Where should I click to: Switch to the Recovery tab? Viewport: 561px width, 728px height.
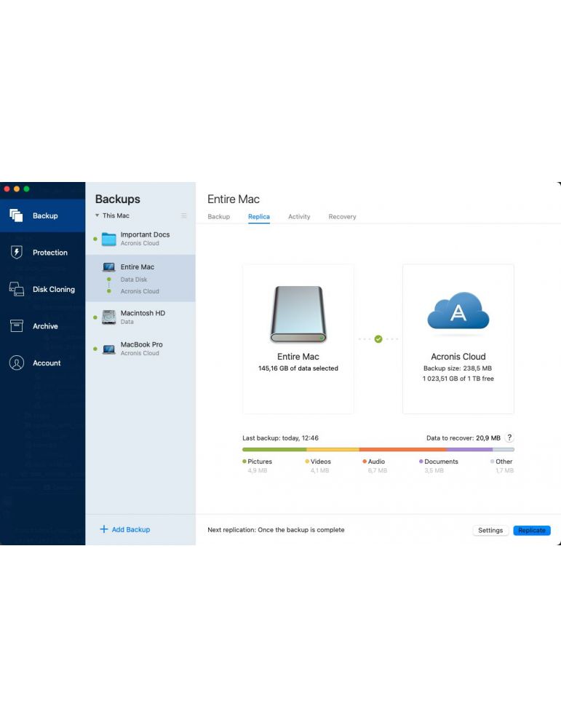pos(343,216)
